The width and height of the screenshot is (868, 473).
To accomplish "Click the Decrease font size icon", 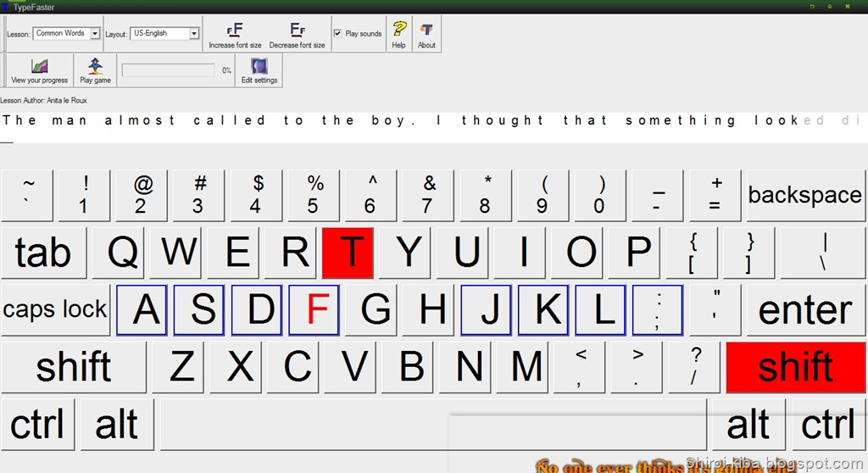I will click(x=298, y=35).
